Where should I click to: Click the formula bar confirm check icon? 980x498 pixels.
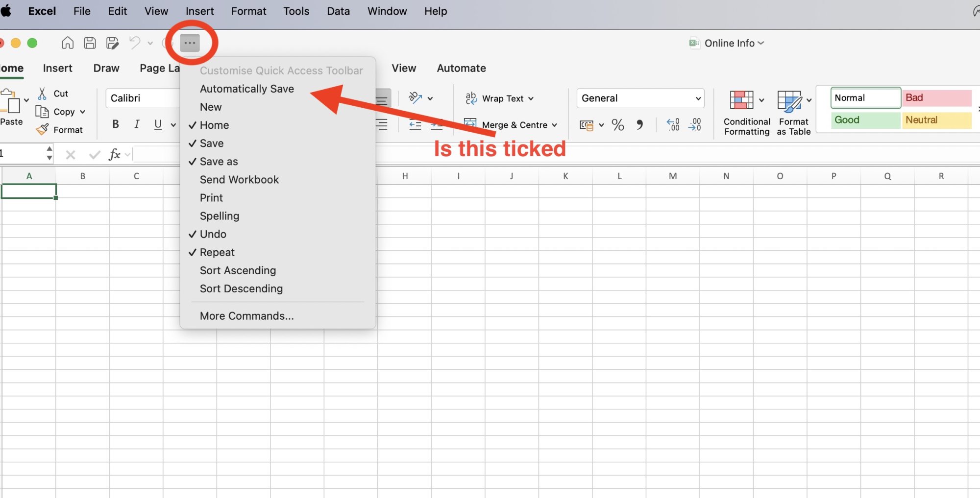pyautogui.click(x=95, y=155)
